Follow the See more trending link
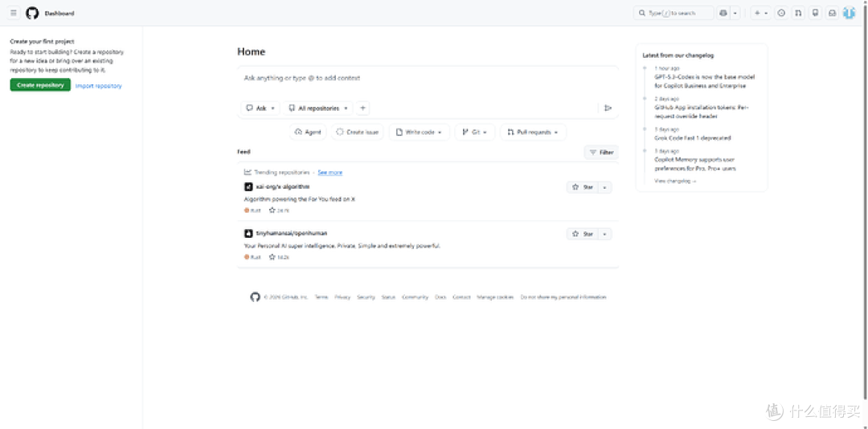Screen dimensions: 868x429 point(330,173)
